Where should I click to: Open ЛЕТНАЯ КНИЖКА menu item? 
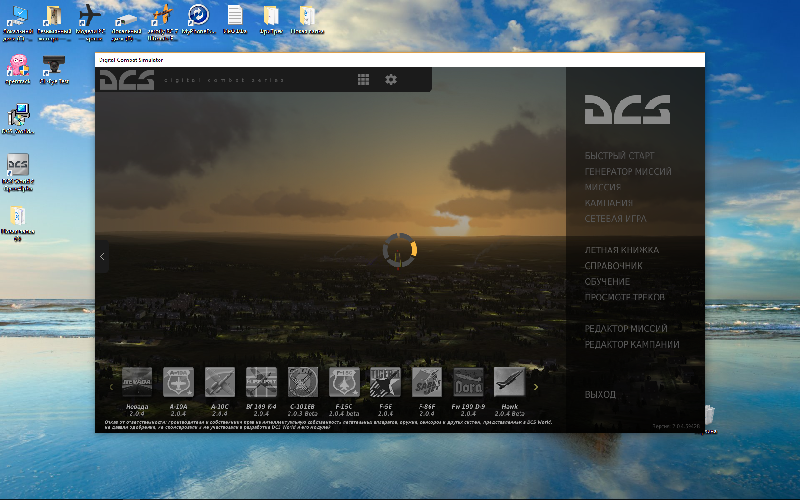621,249
